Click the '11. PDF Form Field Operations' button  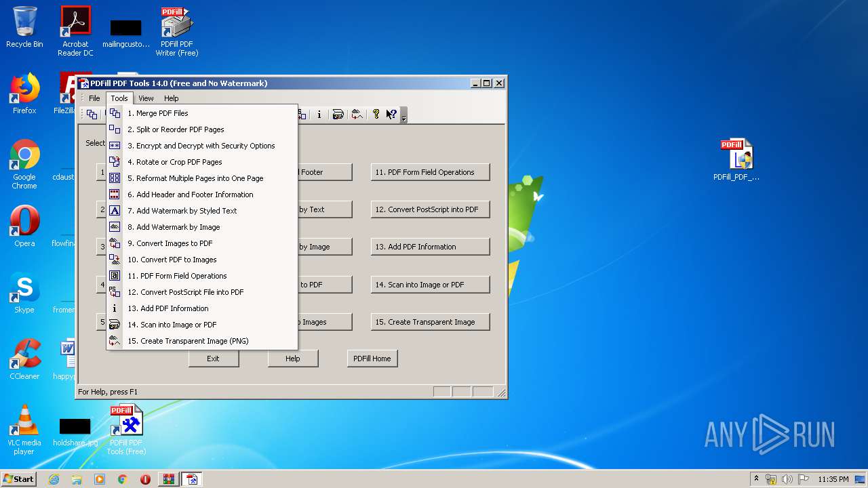click(x=430, y=172)
